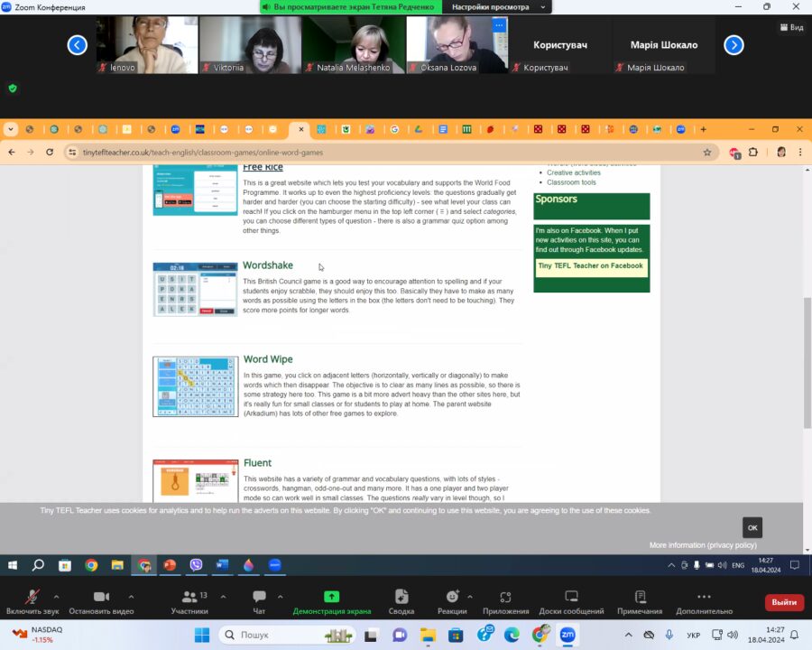812x650 pixels.
Task: Click the green encryption shield icon
Action: (13, 88)
